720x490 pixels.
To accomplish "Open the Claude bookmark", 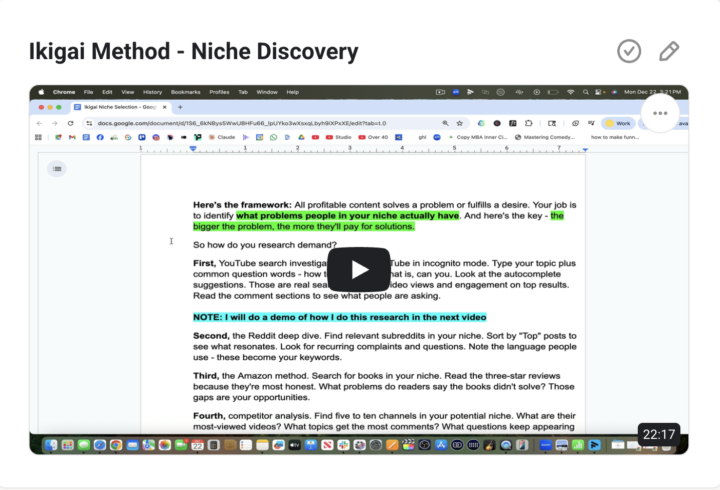I will click(222, 137).
